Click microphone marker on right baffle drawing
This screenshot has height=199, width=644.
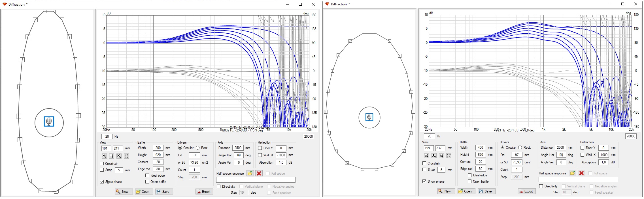tap(369, 117)
